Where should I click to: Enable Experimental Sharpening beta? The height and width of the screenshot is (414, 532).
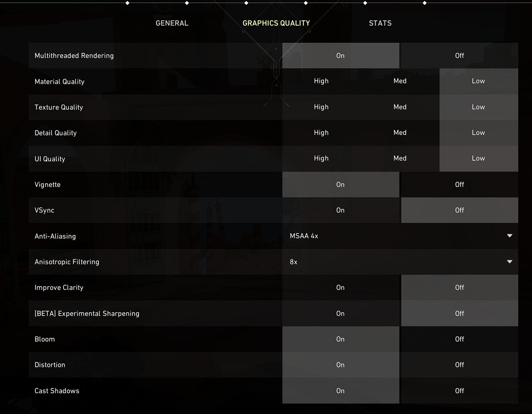click(341, 313)
